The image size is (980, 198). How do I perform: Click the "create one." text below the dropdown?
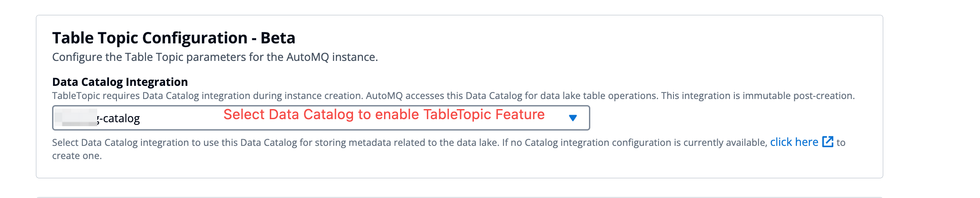77,156
